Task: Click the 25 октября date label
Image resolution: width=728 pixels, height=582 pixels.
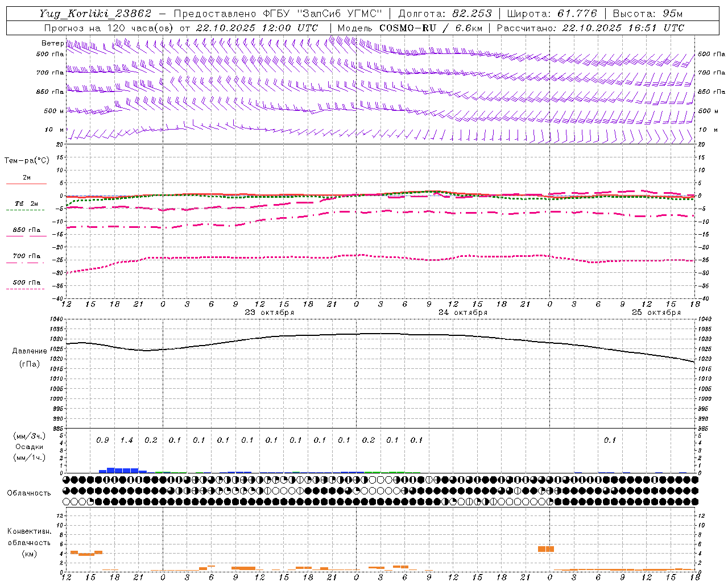Action: [x=656, y=313]
